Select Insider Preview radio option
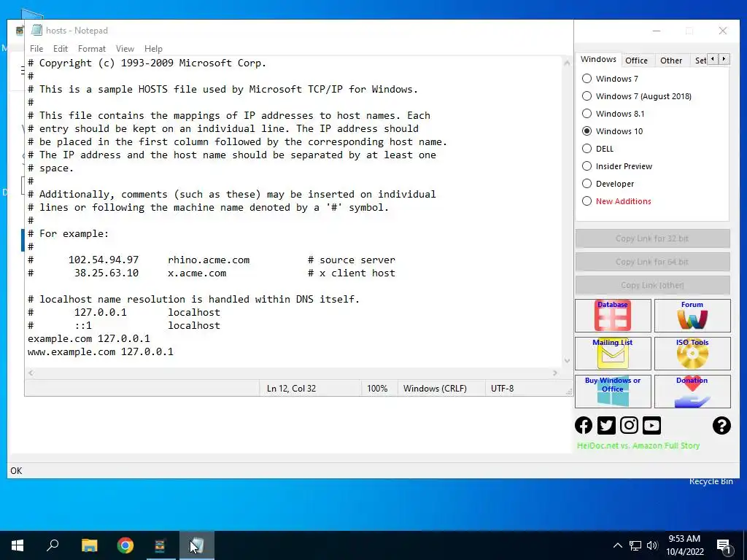 587,166
